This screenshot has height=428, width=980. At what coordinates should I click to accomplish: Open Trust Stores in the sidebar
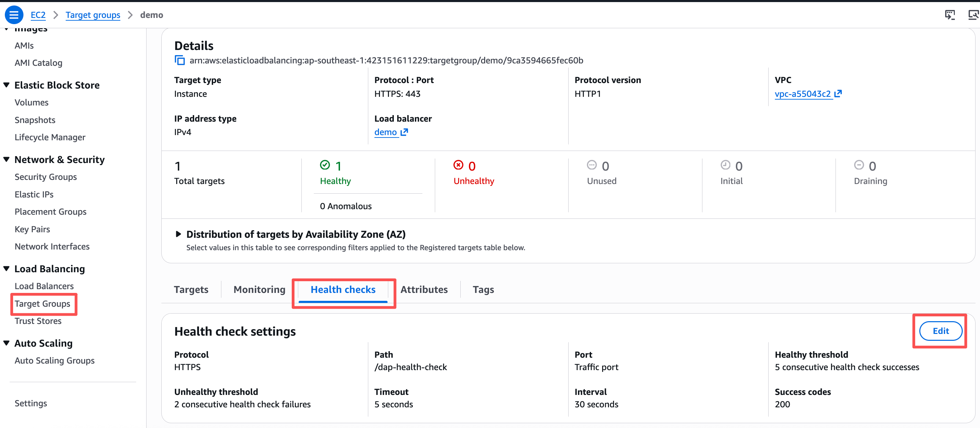point(38,321)
